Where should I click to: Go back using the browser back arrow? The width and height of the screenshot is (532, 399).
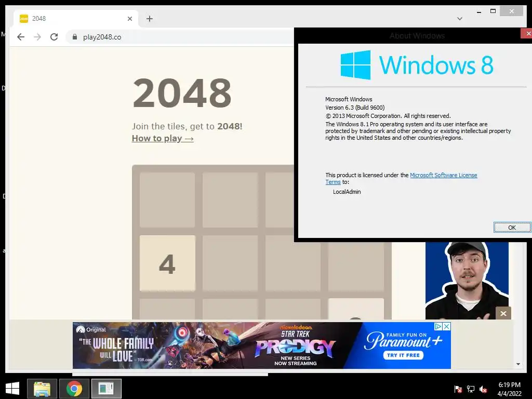(x=21, y=37)
